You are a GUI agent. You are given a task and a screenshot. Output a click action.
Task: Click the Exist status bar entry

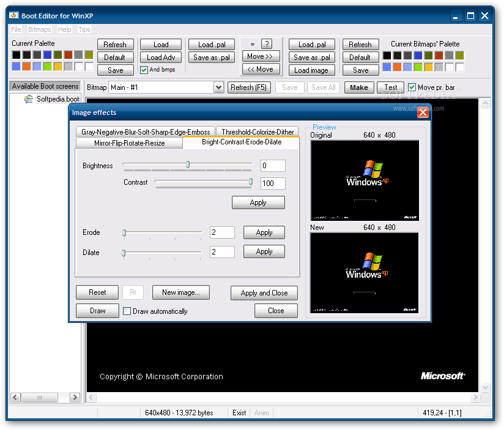tap(239, 413)
